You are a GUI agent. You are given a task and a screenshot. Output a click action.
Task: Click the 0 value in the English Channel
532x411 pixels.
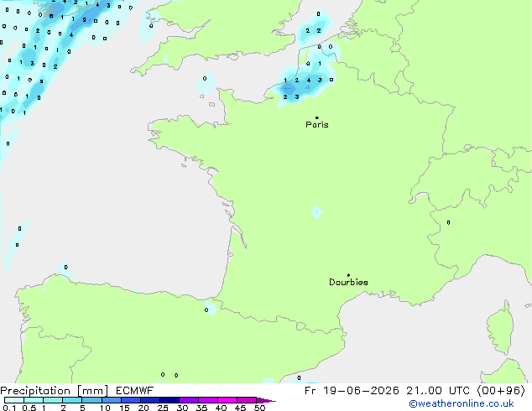(x=205, y=78)
